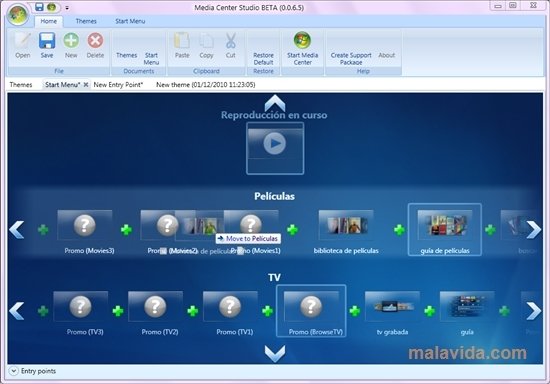550x384 pixels.
Task: Open Start Menu document button in ribbon
Action: click(x=151, y=59)
